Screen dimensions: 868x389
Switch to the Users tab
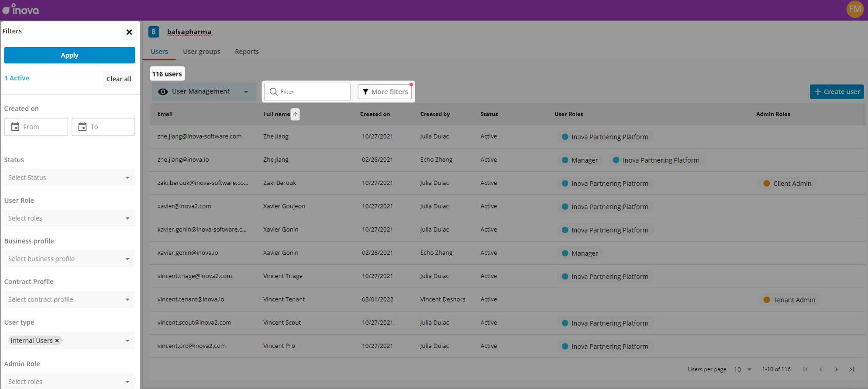pos(159,52)
